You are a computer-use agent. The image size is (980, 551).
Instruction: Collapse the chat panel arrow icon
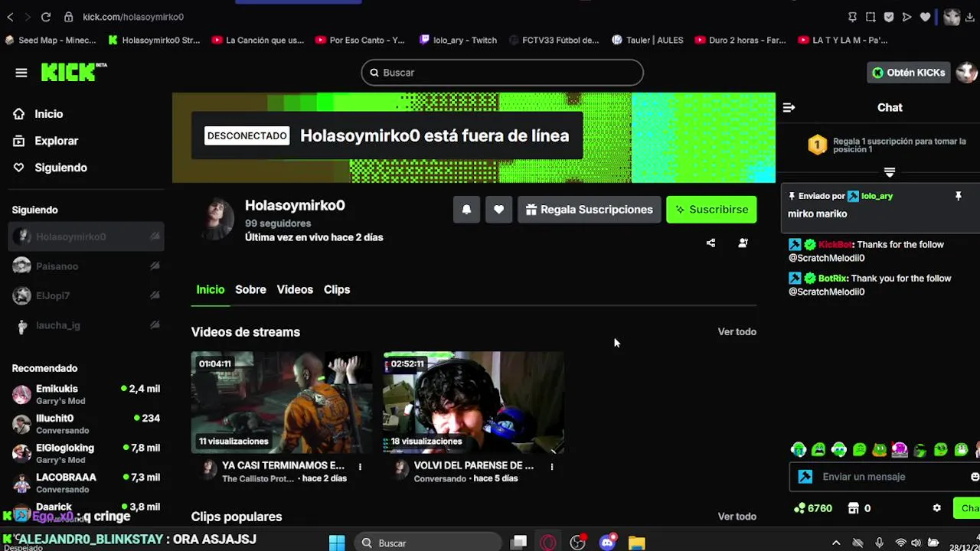tap(789, 108)
